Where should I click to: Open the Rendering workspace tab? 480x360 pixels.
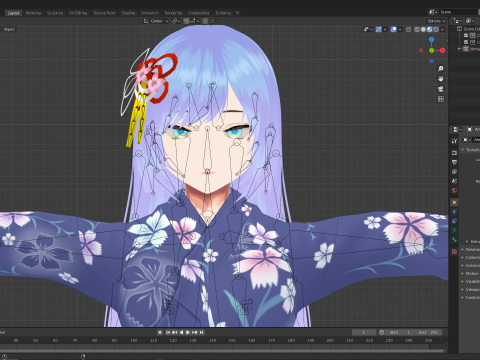[x=173, y=13]
